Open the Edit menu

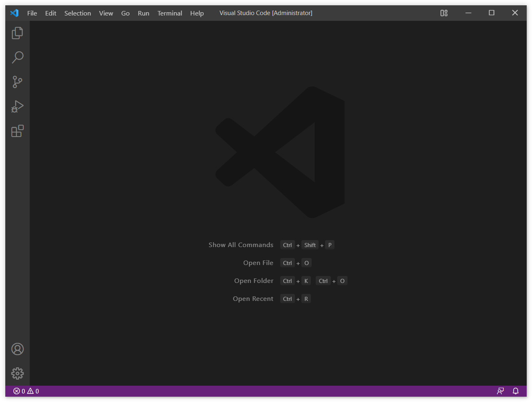(x=51, y=13)
